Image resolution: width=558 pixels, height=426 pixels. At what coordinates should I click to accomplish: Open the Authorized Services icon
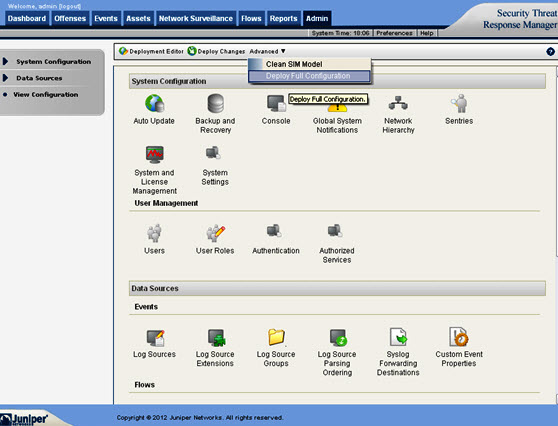(x=335, y=231)
